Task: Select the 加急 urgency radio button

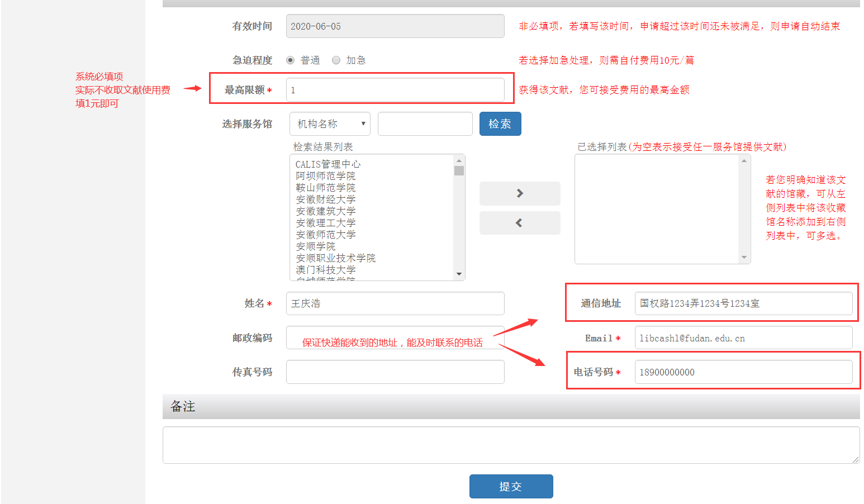Action: click(336, 60)
